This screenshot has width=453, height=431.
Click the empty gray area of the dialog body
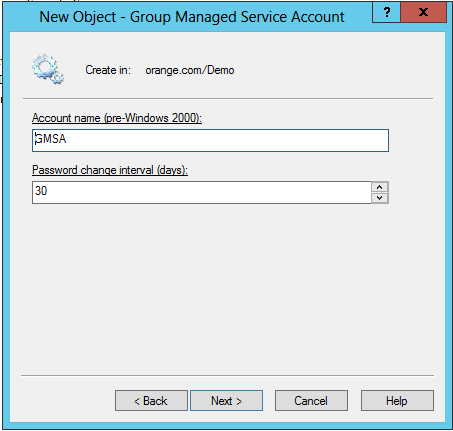pos(227,287)
